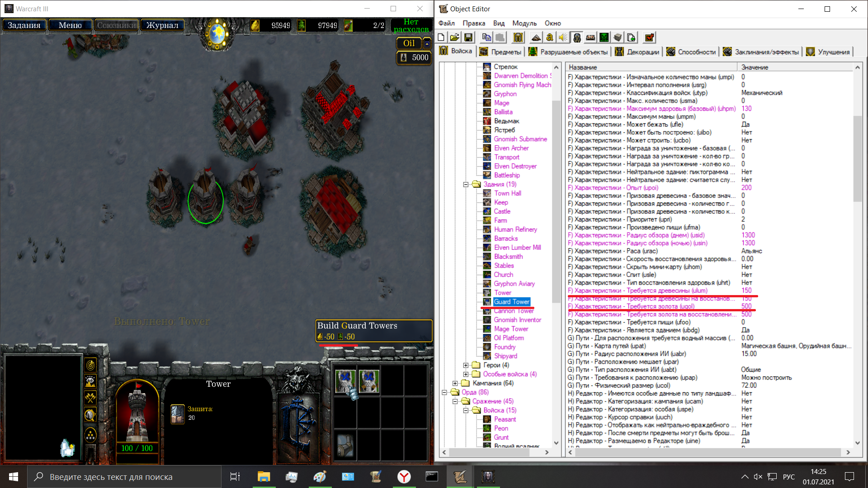Open the Sound Editor speaker icon
The image size is (868, 488).
(x=563, y=38)
